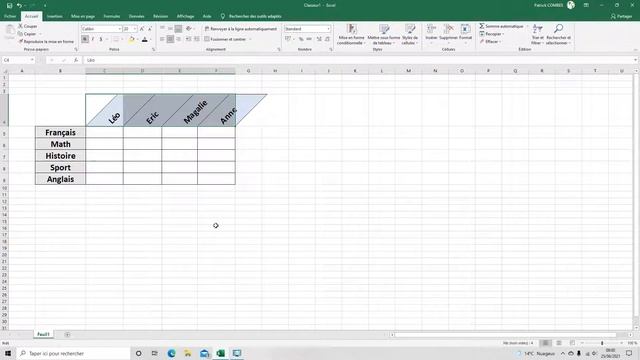Click the font color A icon
The image size is (640, 360).
click(x=144, y=39)
